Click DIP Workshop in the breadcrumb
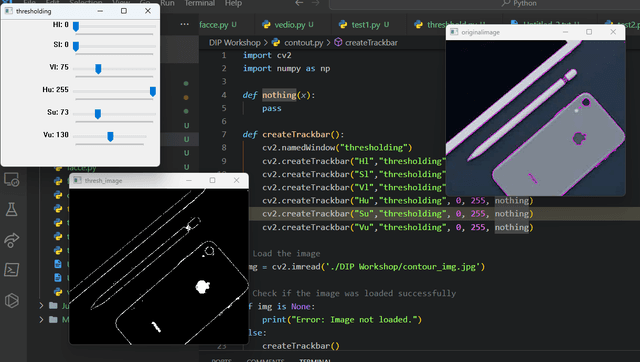The height and width of the screenshot is (362, 640). pyautogui.click(x=235, y=42)
